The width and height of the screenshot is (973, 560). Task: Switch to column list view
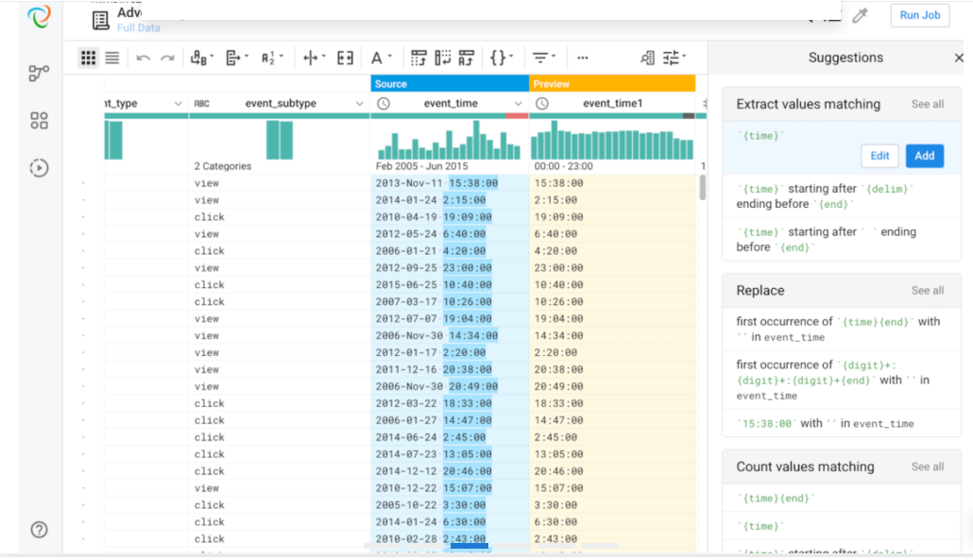pyautogui.click(x=112, y=58)
